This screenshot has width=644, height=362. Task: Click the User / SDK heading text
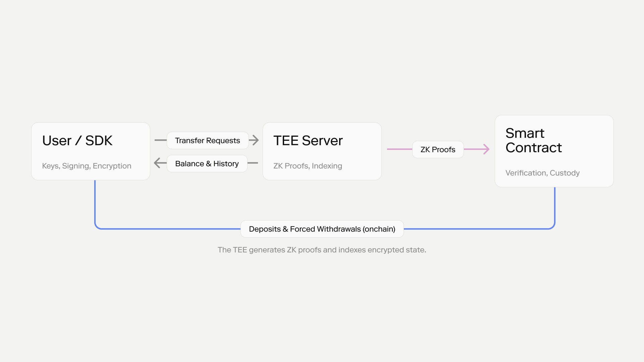click(77, 140)
